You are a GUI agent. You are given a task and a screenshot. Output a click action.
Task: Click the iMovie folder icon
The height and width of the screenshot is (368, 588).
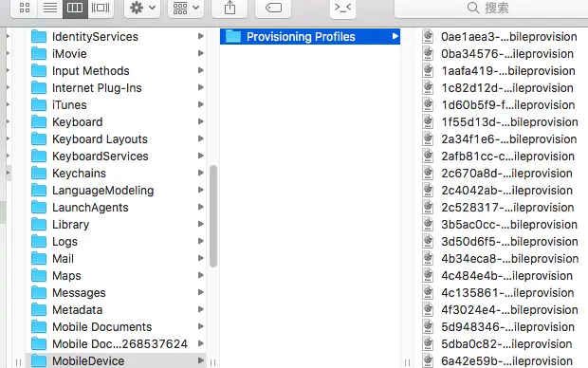pyautogui.click(x=39, y=54)
